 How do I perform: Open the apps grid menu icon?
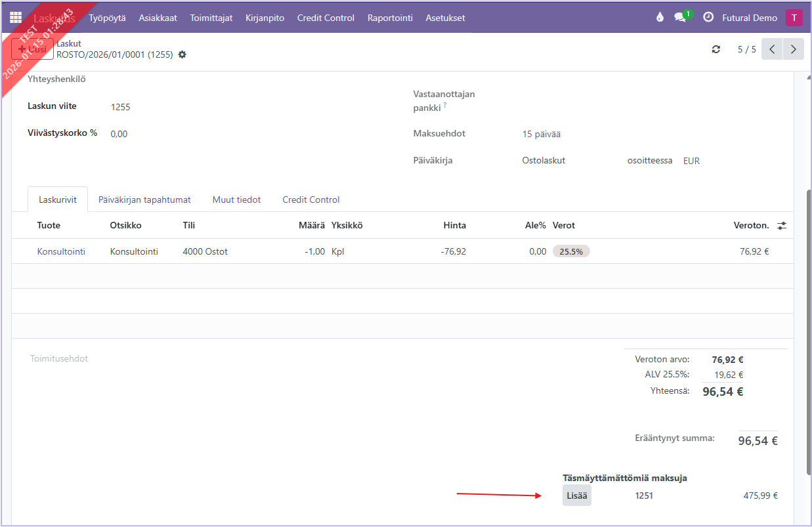pyautogui.click(x=16, y=18)
